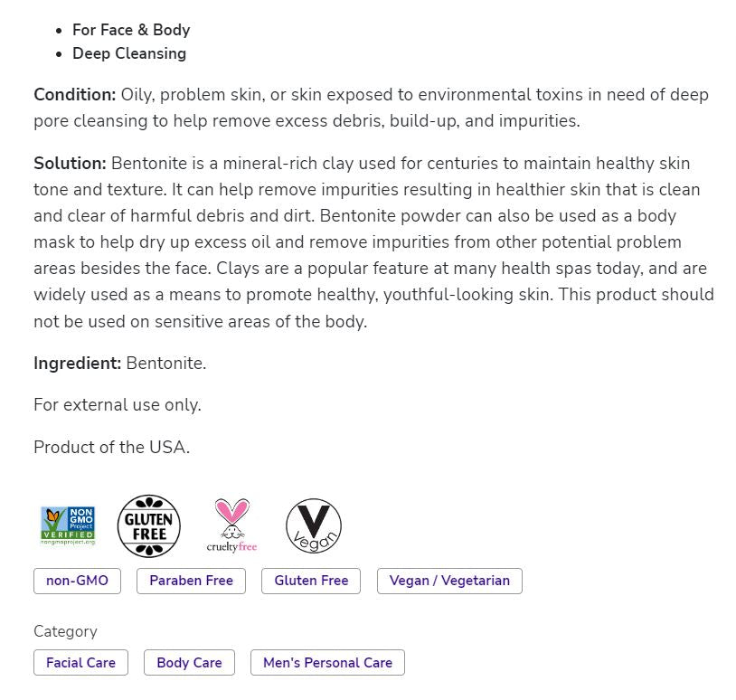
Task: Click the Gluten Free tag
Action: (311, 581)
